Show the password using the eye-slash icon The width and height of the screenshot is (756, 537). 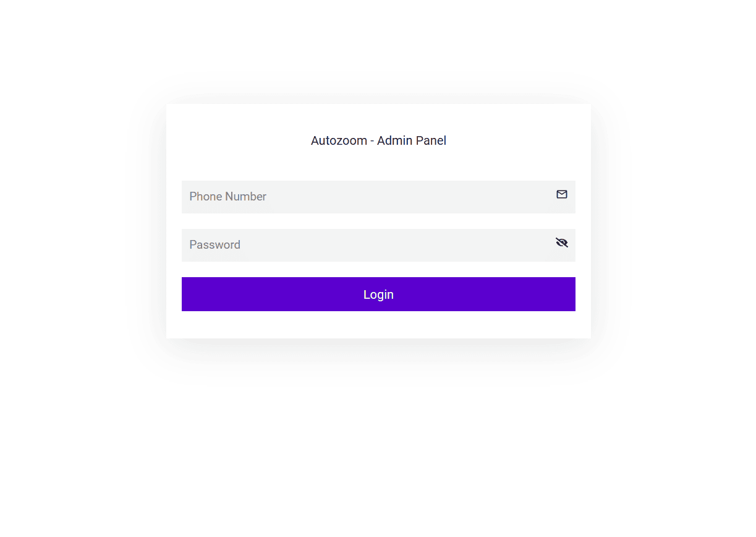tap(561, 243)
